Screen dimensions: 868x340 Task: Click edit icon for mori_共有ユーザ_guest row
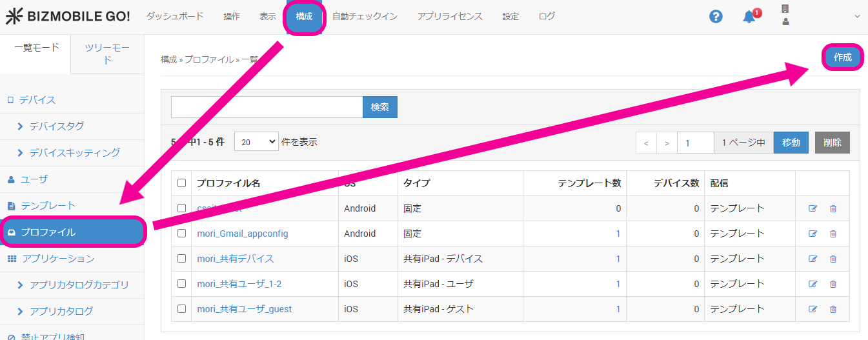[x=812, y=309]
